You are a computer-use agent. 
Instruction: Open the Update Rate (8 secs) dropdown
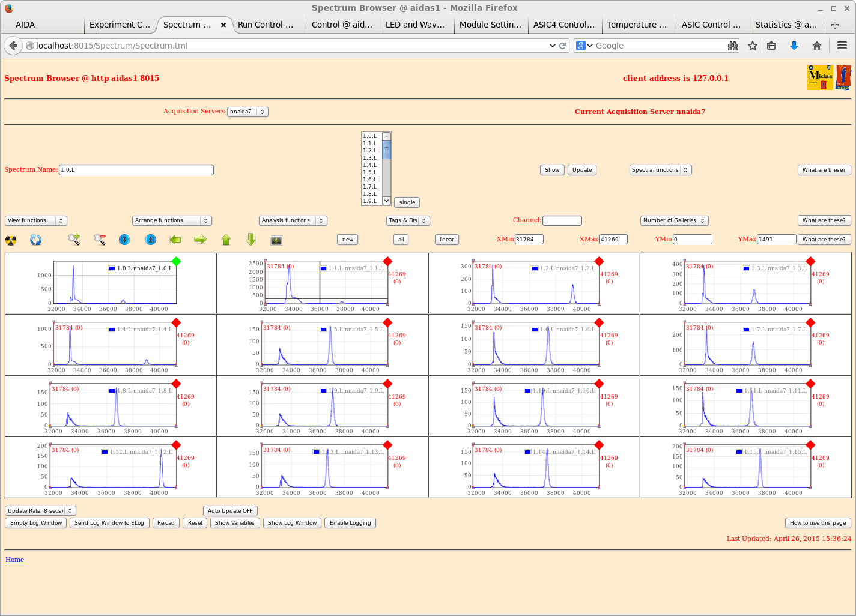[x=41, y=511]
